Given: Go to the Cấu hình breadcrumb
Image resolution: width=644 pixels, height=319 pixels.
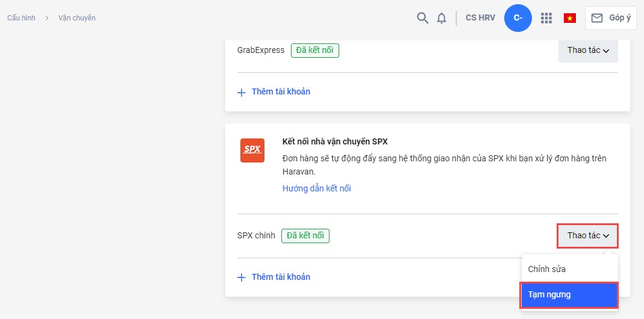Looking at the screenshot, I should point(21,18).
